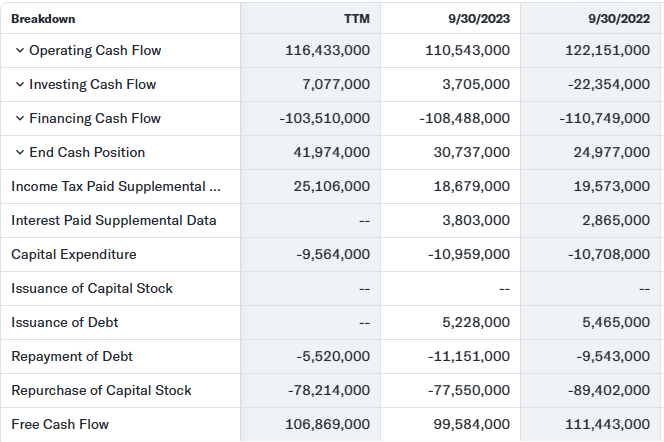Select the TTM investing value 7,077,000
664x442 pixels.
coord(336,84)
